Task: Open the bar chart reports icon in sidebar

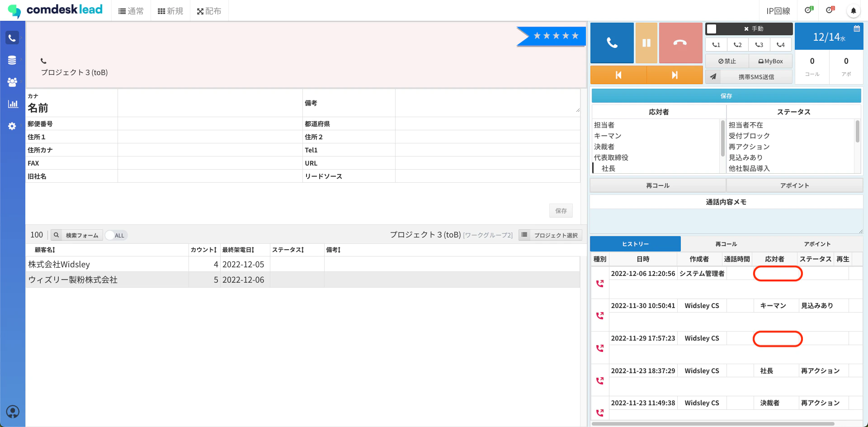Action: pos(13,104)
